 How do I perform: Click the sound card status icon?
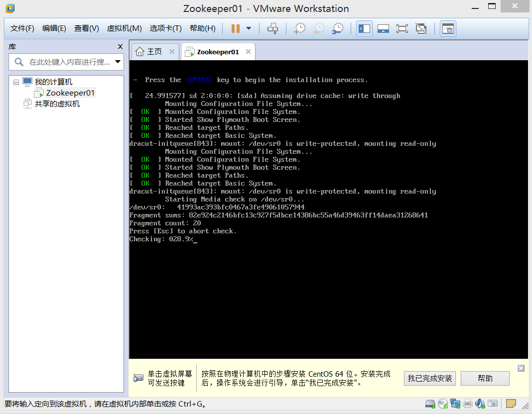480,404
